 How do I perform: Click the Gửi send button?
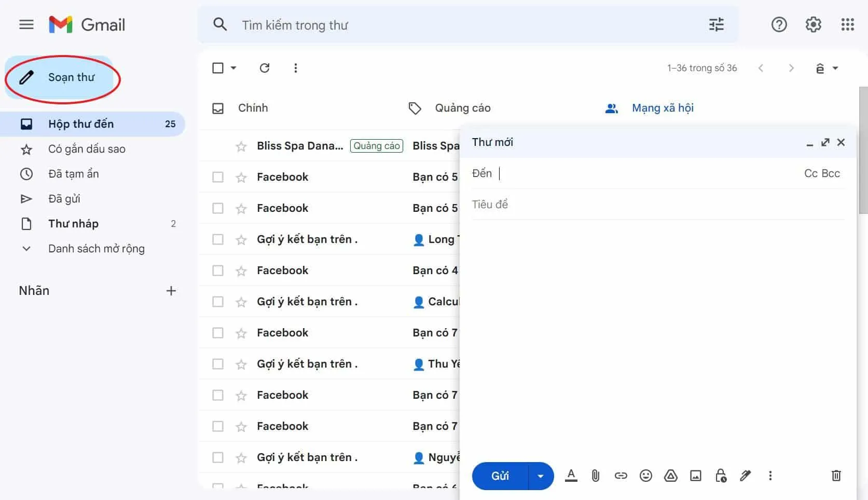(x=500, y=476)
